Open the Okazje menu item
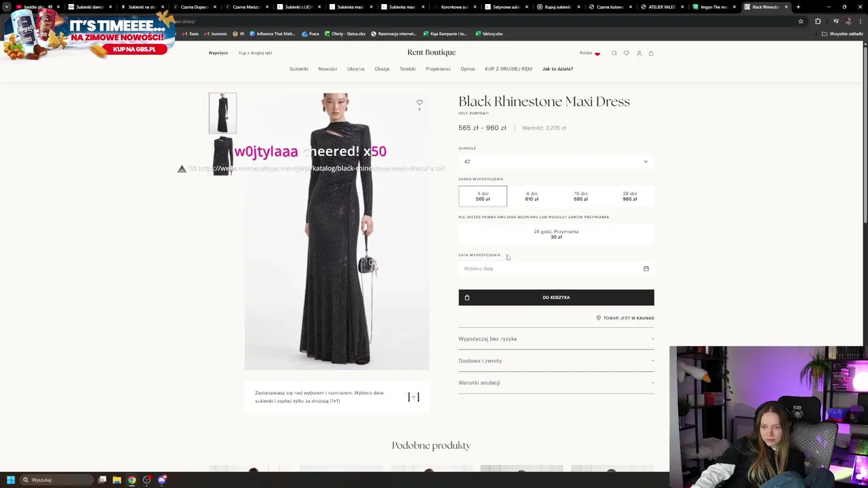 click(382, 68)
